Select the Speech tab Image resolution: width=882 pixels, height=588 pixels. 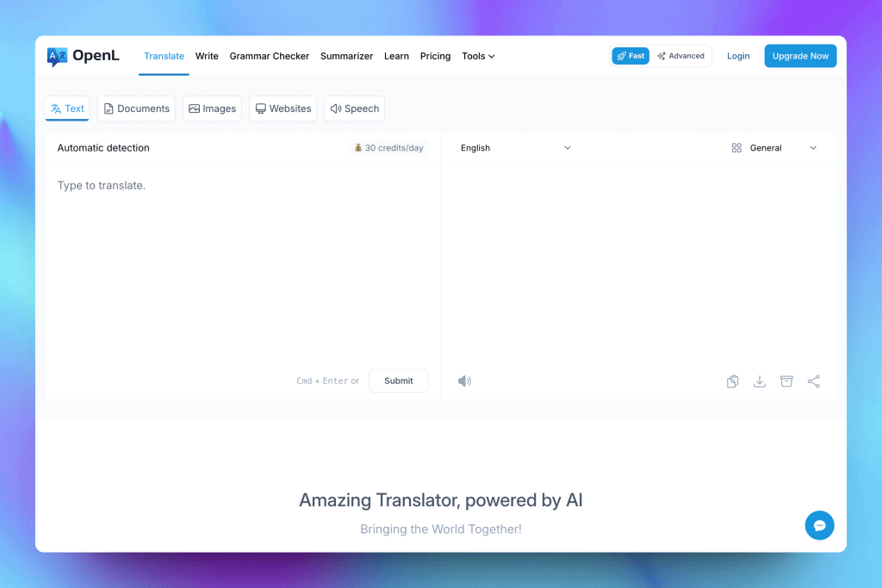354,108
